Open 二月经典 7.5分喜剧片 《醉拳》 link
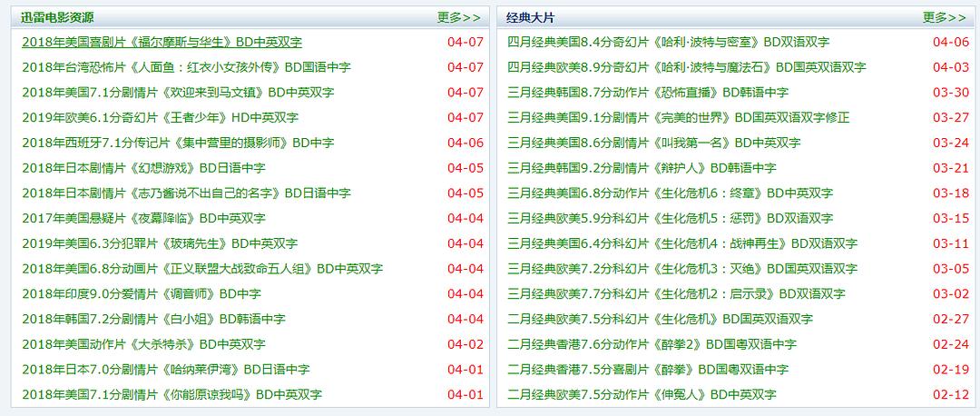980x416 pixels. click(x=648, y=369)
